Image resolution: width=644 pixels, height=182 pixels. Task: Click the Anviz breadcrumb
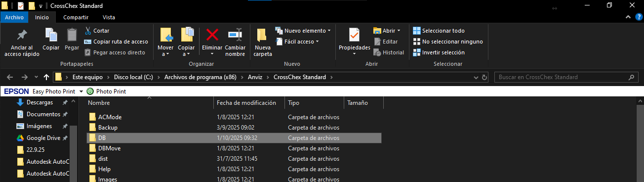tap(255, 77)
